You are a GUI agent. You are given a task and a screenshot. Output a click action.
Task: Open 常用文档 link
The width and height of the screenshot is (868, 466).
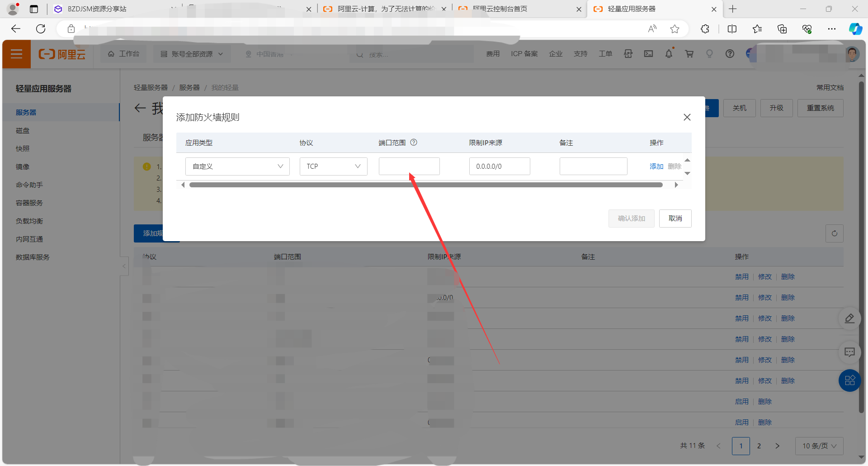[x=830, y=87]
